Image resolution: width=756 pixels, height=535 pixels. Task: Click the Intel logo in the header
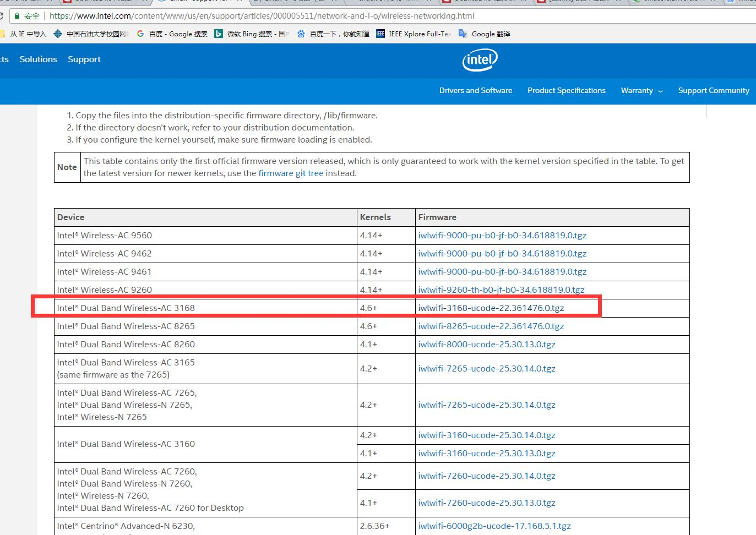tap(480, 60)
